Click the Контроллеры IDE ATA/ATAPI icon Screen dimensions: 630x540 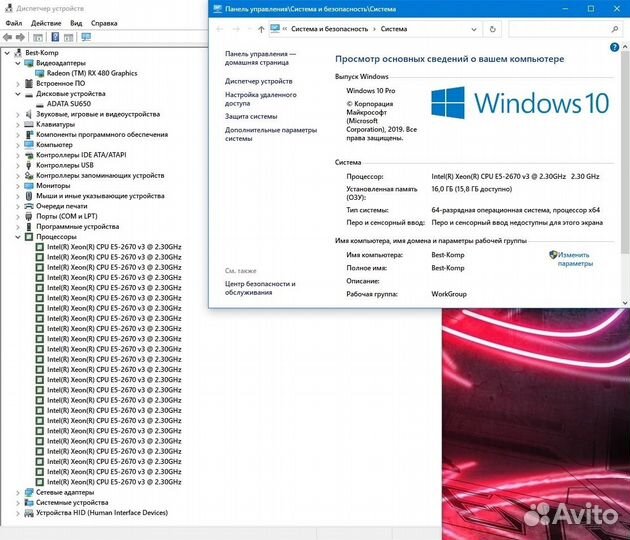click(29, 155)
